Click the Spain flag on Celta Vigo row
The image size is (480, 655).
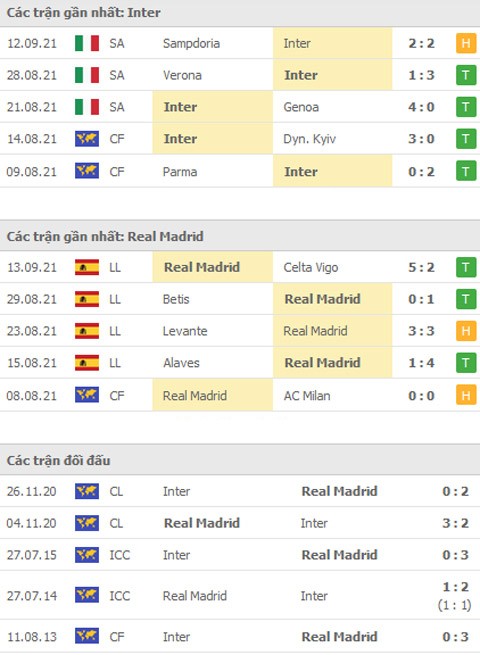[87, 267]
